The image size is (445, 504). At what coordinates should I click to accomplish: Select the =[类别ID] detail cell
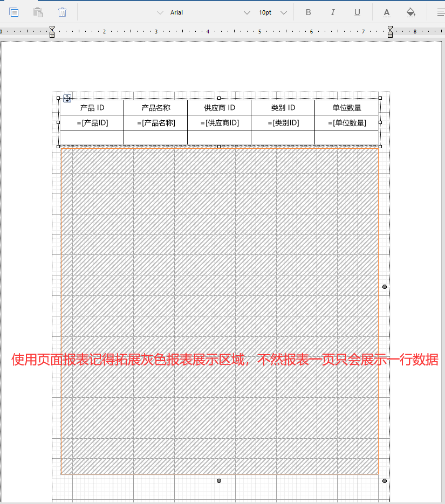(x=283, y=123)
